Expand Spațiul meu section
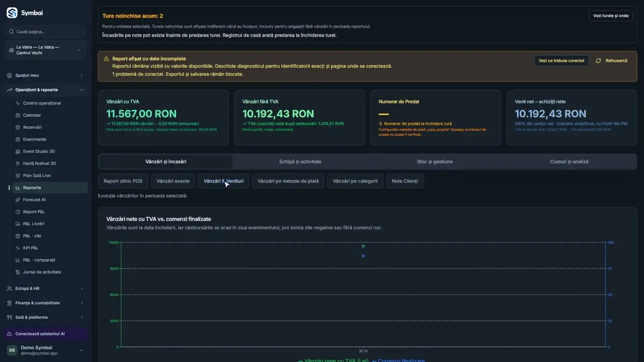Screen dimensions: 644x362 [x=45, y=75]
